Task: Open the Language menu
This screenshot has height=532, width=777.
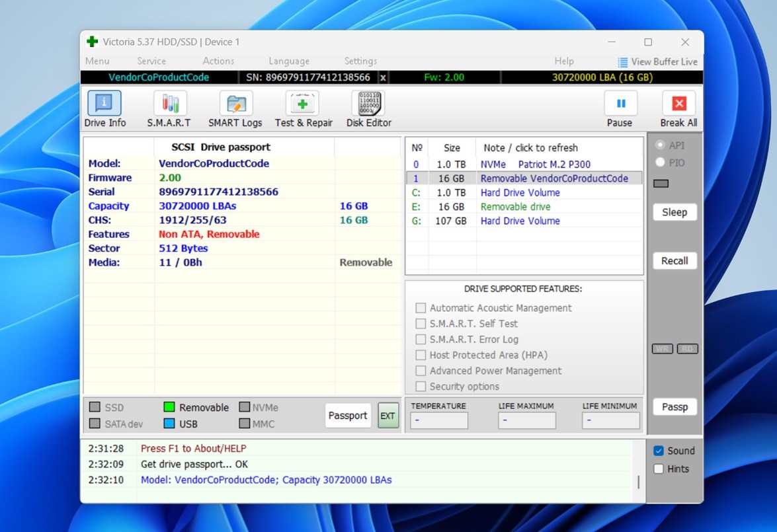Action: pos(289,61)
